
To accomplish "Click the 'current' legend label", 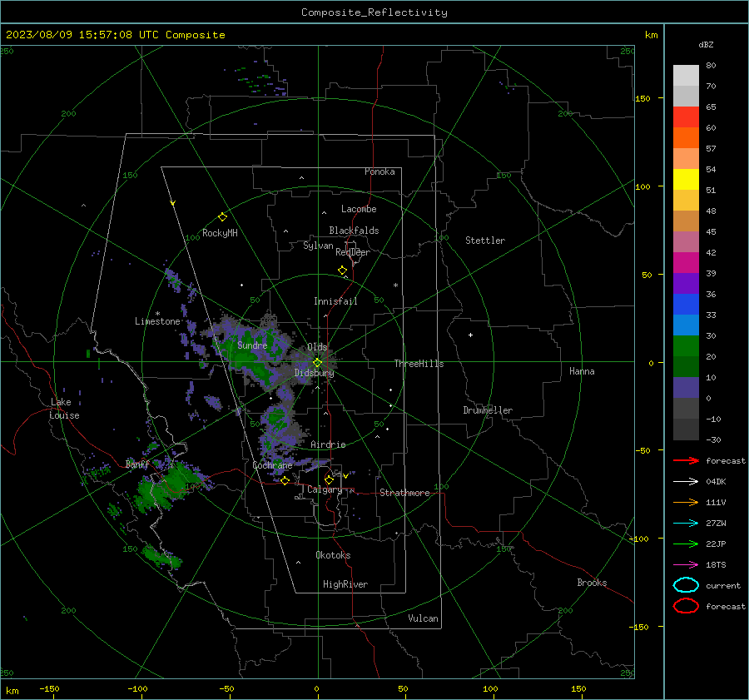I will click(x=723, y=585).
